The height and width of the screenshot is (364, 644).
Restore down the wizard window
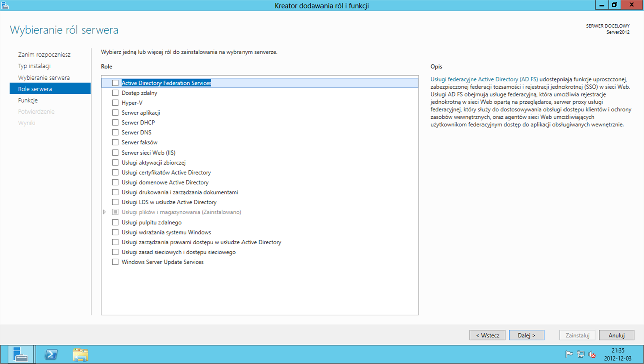[614, 5]
